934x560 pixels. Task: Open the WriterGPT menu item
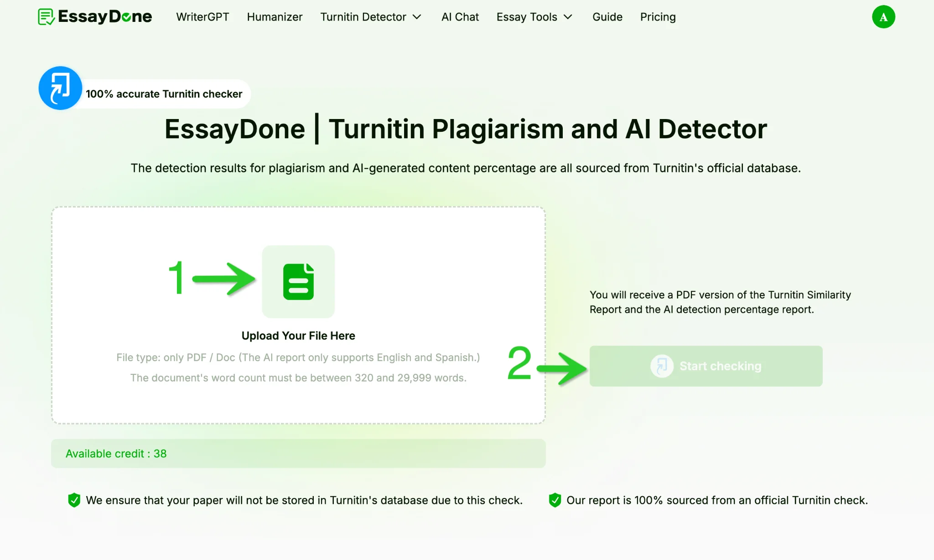click(202, 17)
